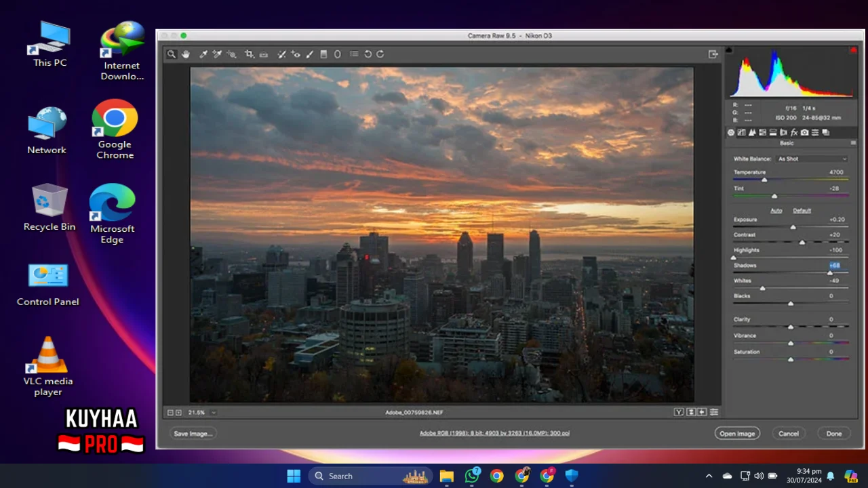Image resolution: width=868 pixels, height=488 pixels.
Task: Select the White Balance eyedropper tool
Action: click(x=203, y=54)
